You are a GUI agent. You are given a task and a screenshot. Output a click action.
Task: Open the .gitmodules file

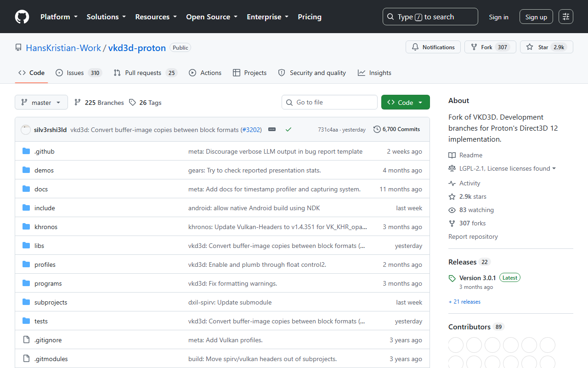click(x=51, y=359)
